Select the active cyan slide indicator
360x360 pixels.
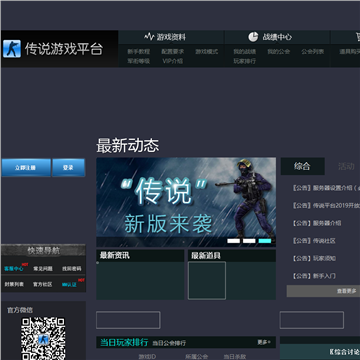pyautogui.click(x=265, y=241)
